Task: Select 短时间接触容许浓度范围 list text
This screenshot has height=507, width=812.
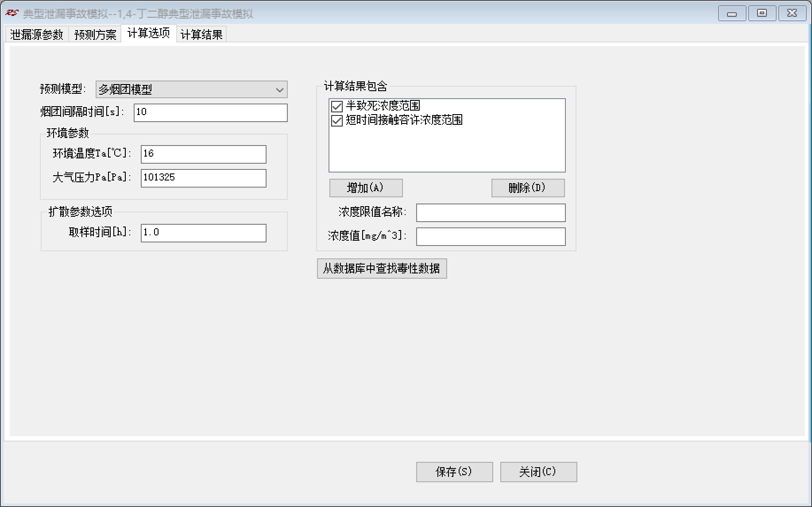Action: [x=404, y=120]
